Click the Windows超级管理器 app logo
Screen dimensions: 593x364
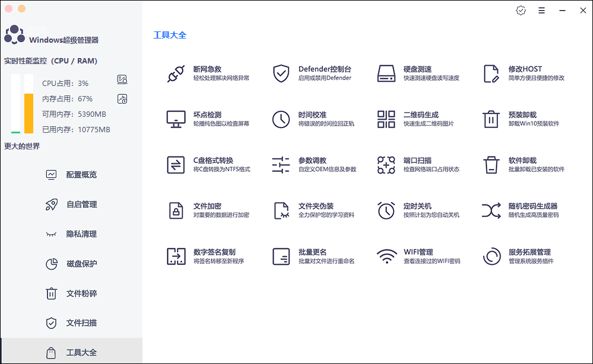14,35
